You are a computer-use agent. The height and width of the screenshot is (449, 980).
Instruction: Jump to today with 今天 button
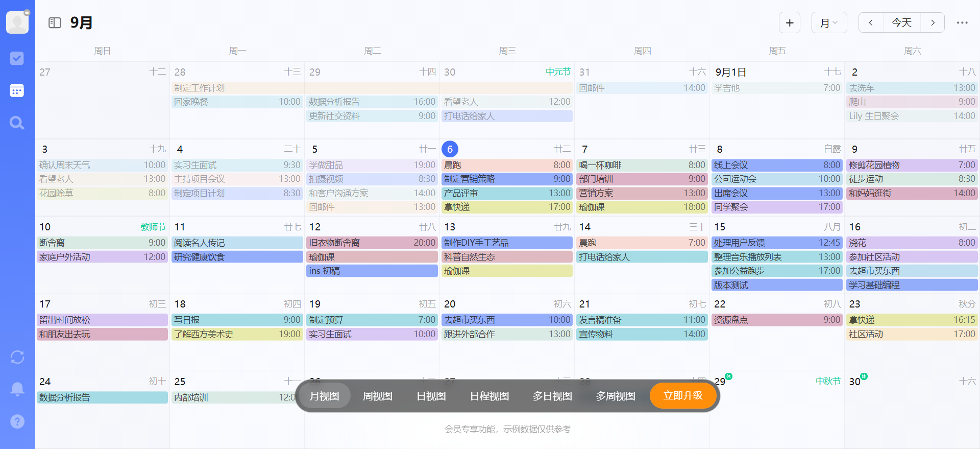tap(901, 22)
